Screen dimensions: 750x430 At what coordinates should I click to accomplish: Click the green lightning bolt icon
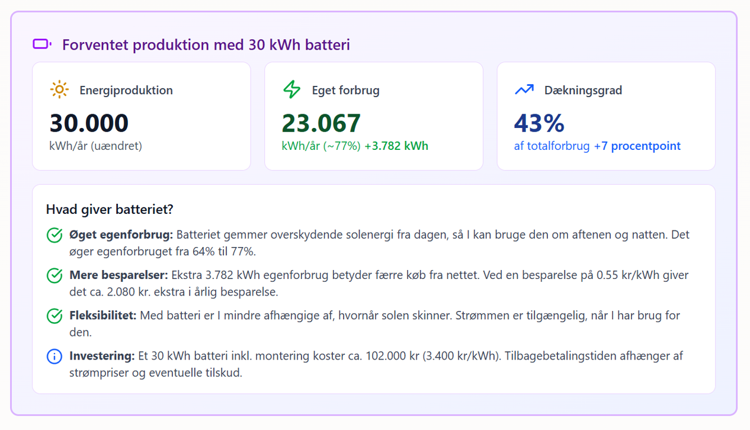(292, 89)
